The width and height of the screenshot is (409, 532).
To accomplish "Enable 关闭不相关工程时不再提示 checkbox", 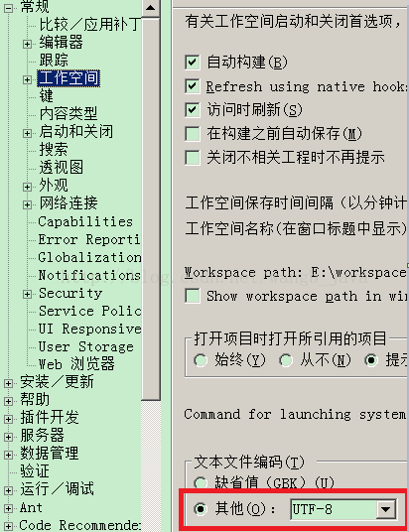I will (193, 158).
